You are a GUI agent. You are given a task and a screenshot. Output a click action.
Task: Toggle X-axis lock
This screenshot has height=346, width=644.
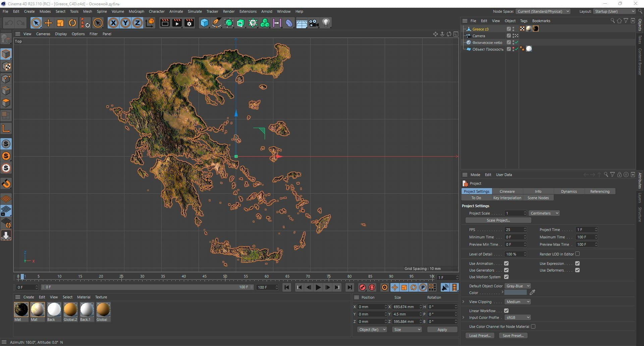tap(113, 23)
